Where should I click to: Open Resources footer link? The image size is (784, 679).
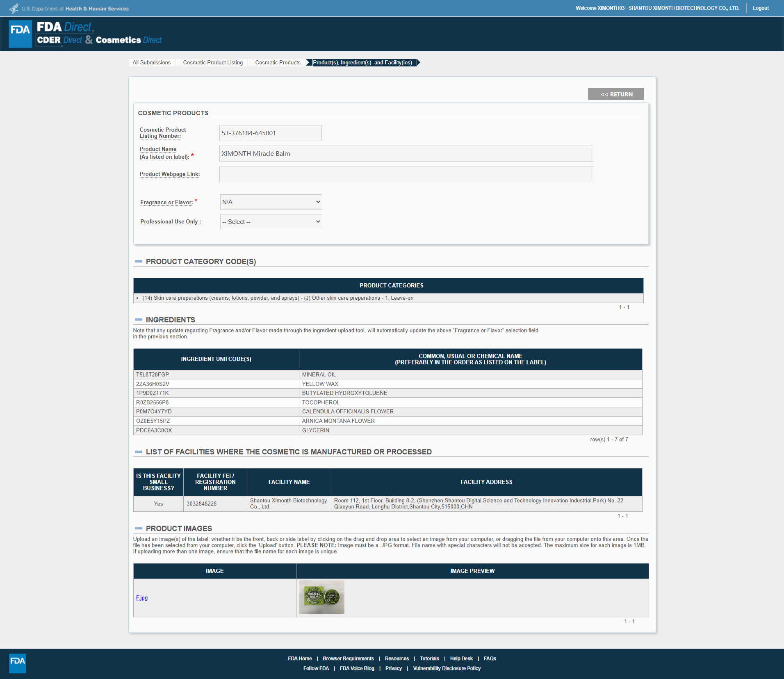pos(397,658)
